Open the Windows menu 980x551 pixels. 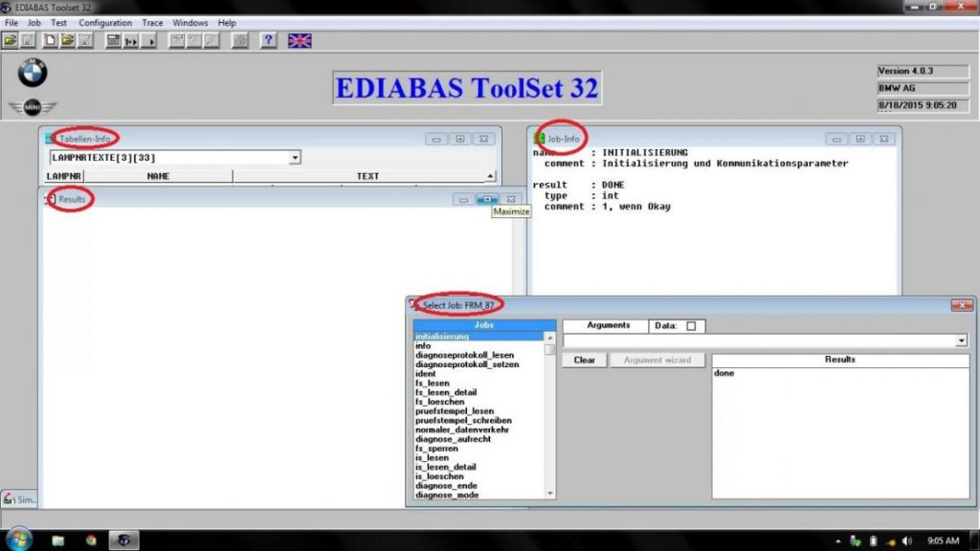(x=190, y=23)
